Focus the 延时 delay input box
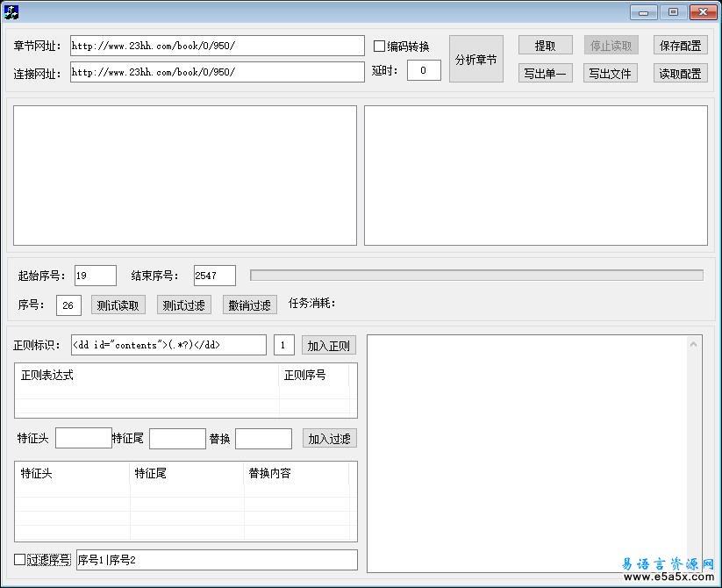Image resolution: width=722 pixels, height=588 pixels. point(424,70)
